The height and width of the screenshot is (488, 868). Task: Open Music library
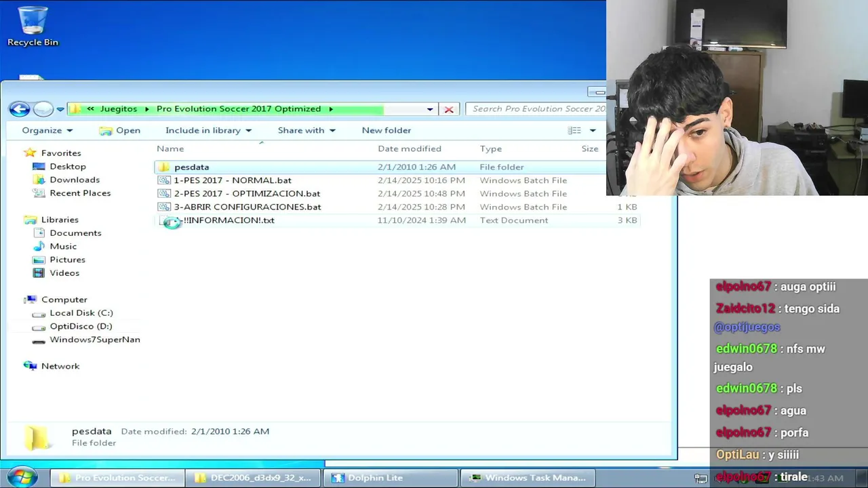coord(63,246)
